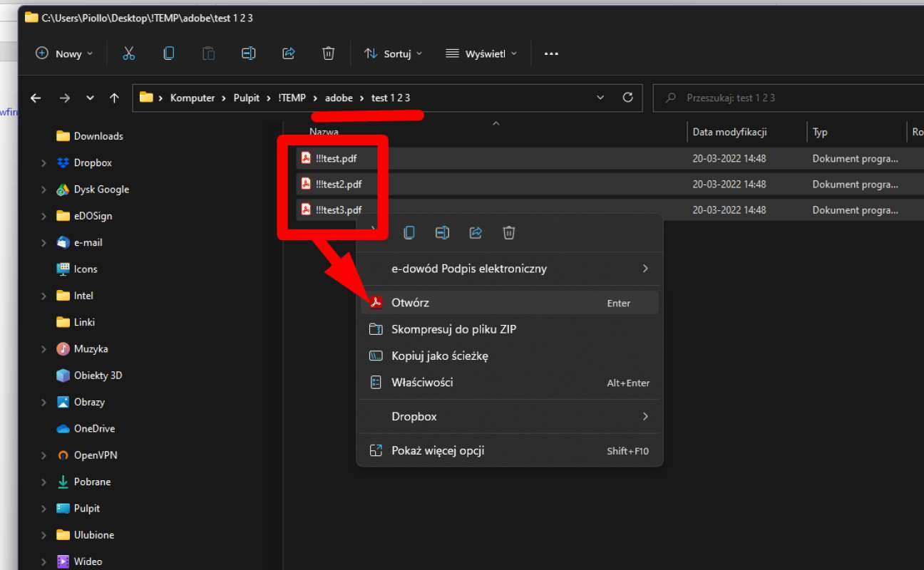Screen dimensions: 924x570
Task: Click adobe in the breadcrumb path
Action: point(339,98)
